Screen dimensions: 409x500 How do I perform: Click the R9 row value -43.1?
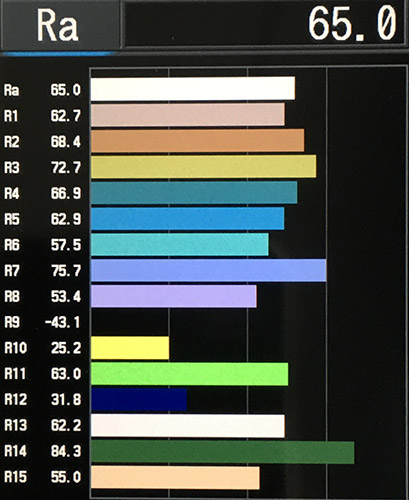point(62,322)
